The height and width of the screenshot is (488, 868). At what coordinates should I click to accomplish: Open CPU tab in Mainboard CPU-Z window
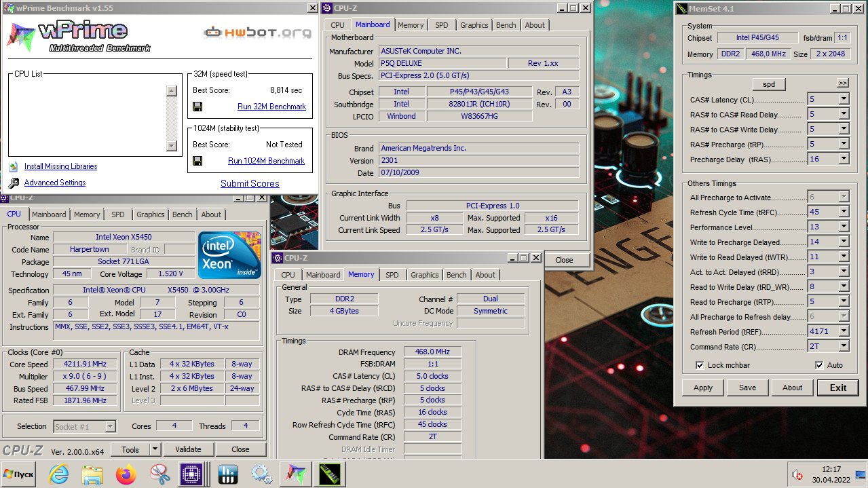tap(337, 25)
